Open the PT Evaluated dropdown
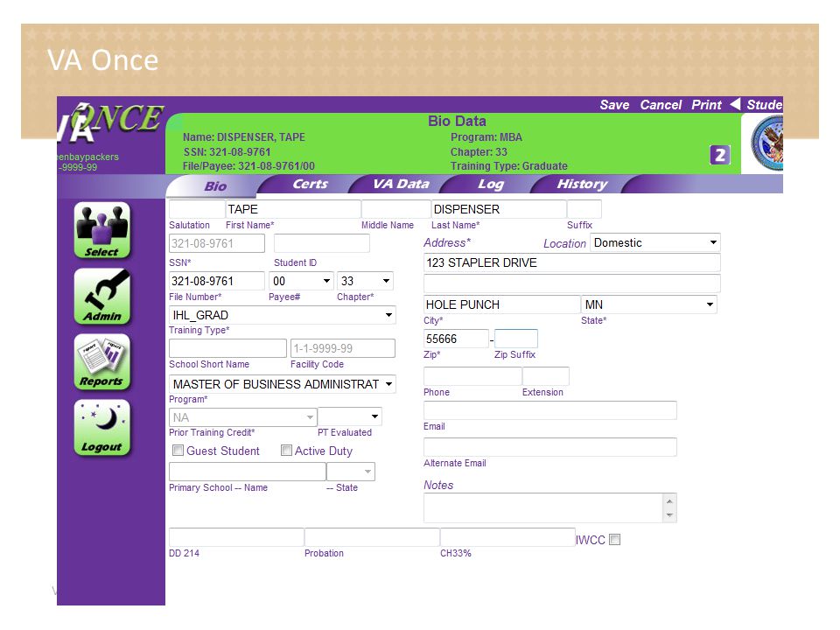840x630 pixels. tap(349, 416)
